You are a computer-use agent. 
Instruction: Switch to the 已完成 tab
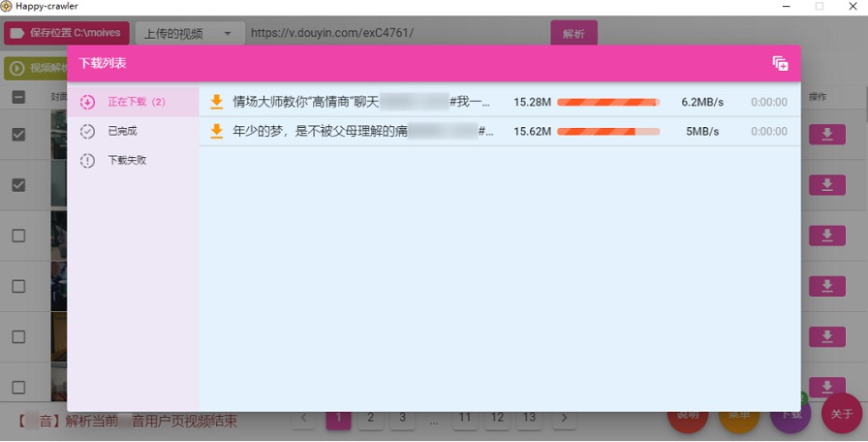[133, 131]
